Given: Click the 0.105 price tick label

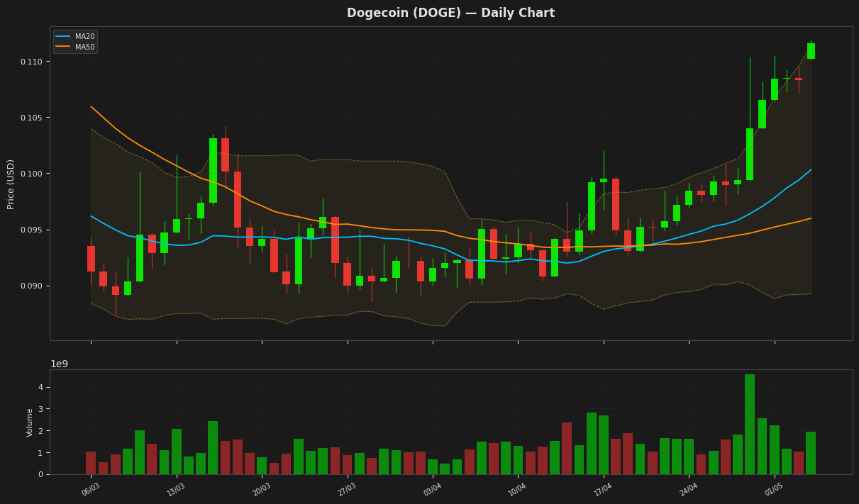Looking at the screenshot, I should [x=31, y=118].
